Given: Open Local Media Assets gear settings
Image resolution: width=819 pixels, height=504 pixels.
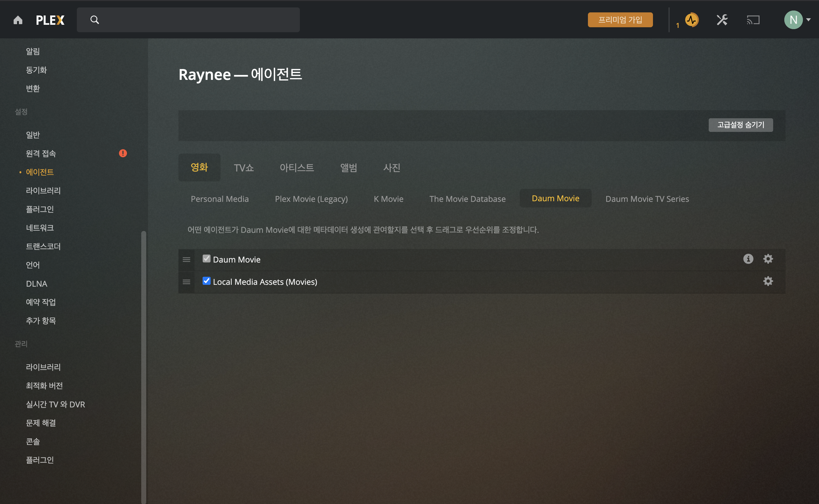Looking at the screenshot, I should [768, 281].
